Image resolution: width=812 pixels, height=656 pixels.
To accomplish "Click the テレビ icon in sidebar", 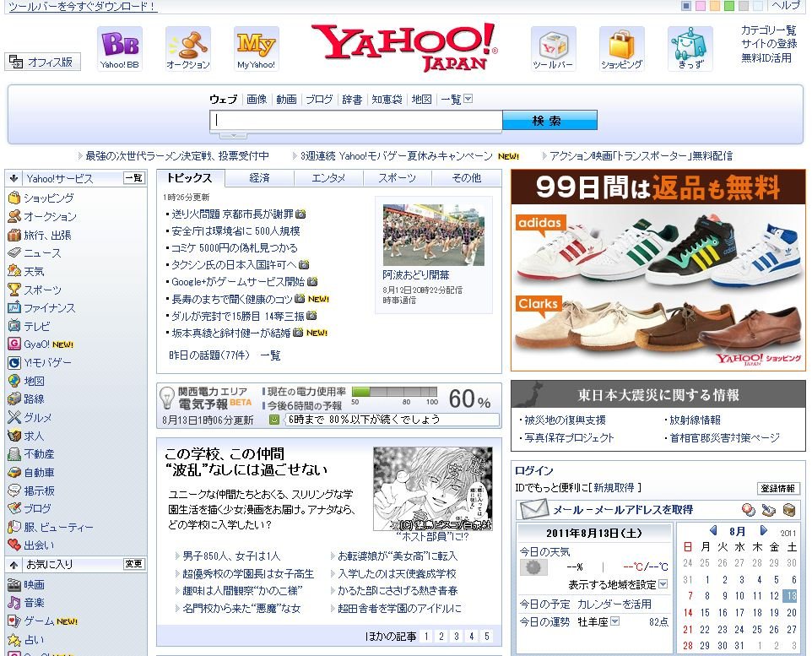I will point(14,326).
